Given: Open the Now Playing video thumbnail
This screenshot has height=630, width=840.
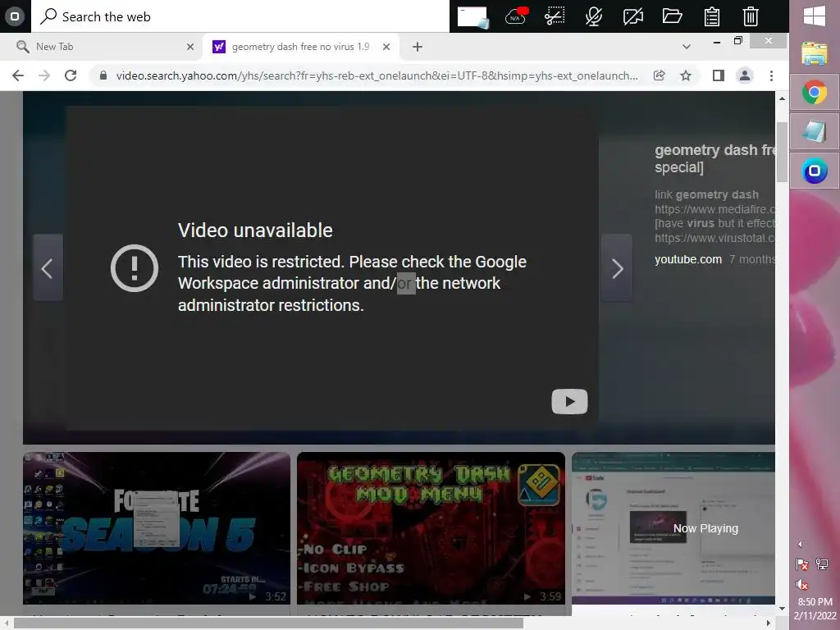Looking at the screenshot, I should tap(673, 528).
